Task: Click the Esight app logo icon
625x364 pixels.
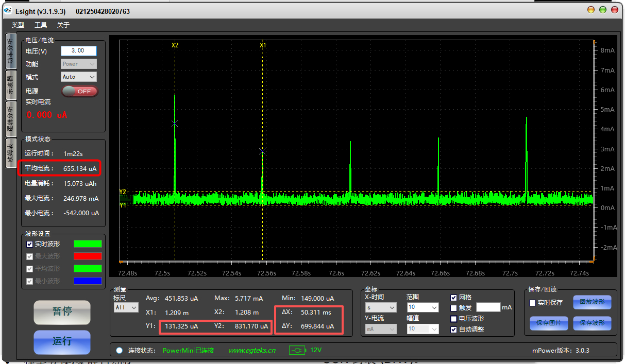Action: [8, 11]
